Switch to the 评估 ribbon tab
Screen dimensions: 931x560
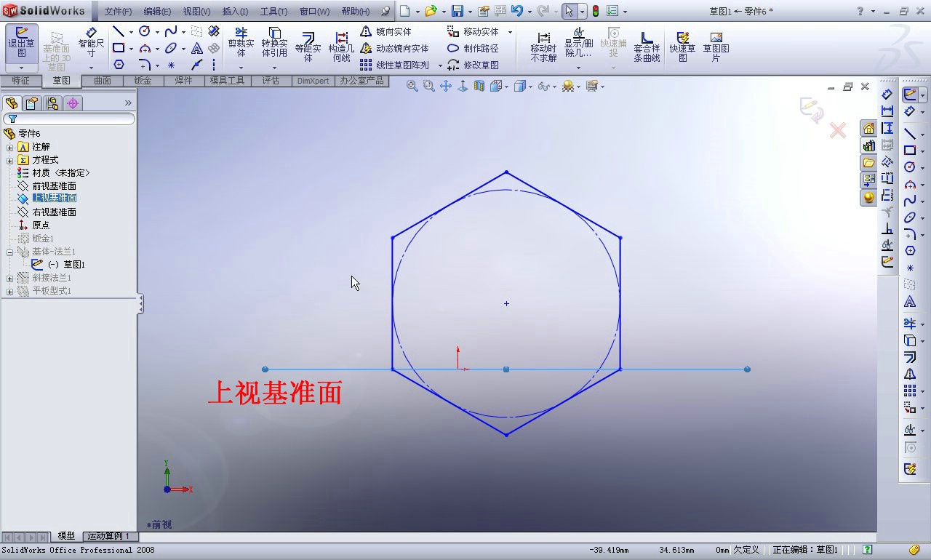[x=271, y=81]
